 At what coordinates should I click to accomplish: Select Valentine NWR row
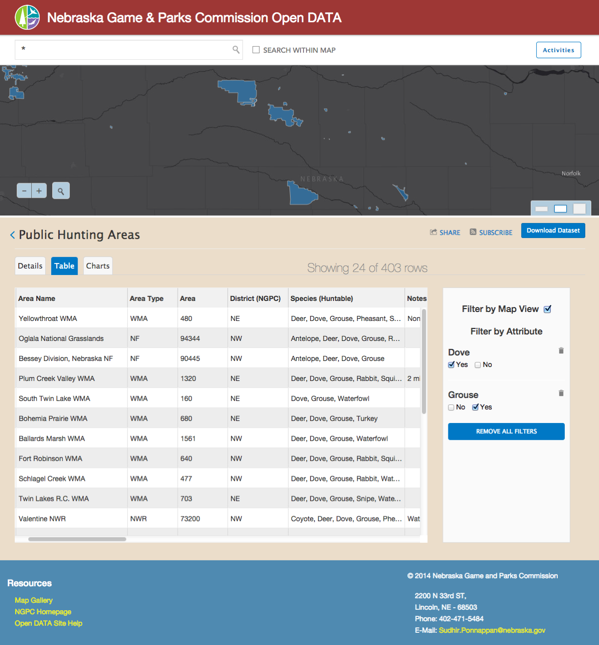pyautogui.click(x=218, y=518)
